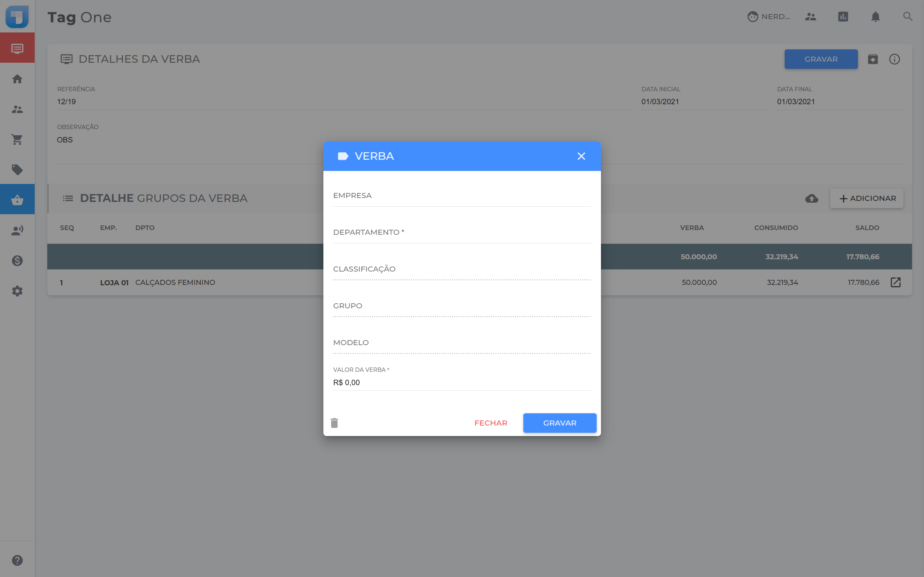Viewport: 924px width, 577px height.
Task: Open the dollar sign finance icon
Action: tap(17, 261)
